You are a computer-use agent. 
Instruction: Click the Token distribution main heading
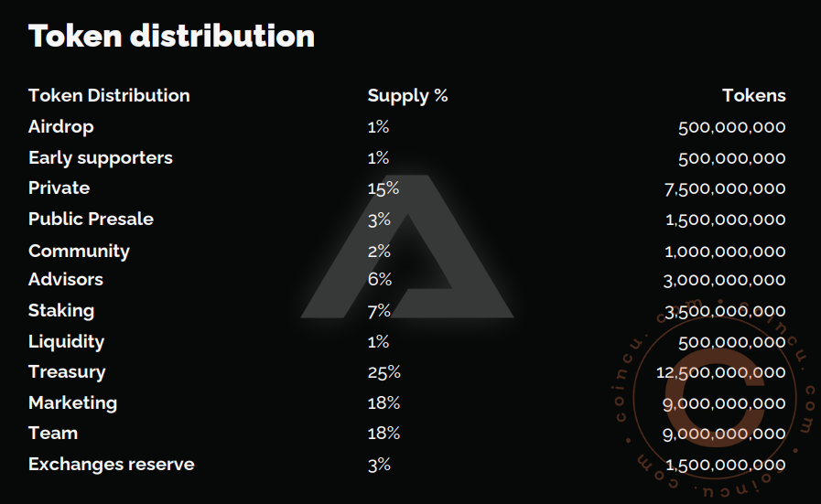point(171,36)
